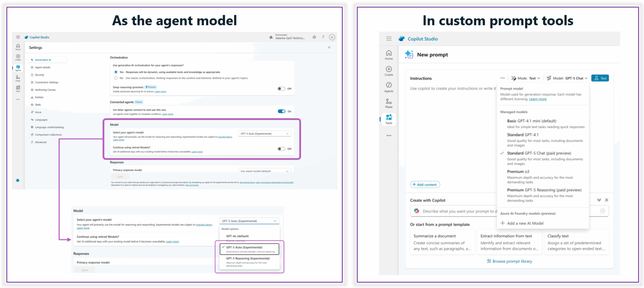Viewport: 644px width, 288px height.
Task: Click the help question mark icon
Action: [x=323, y=37]
